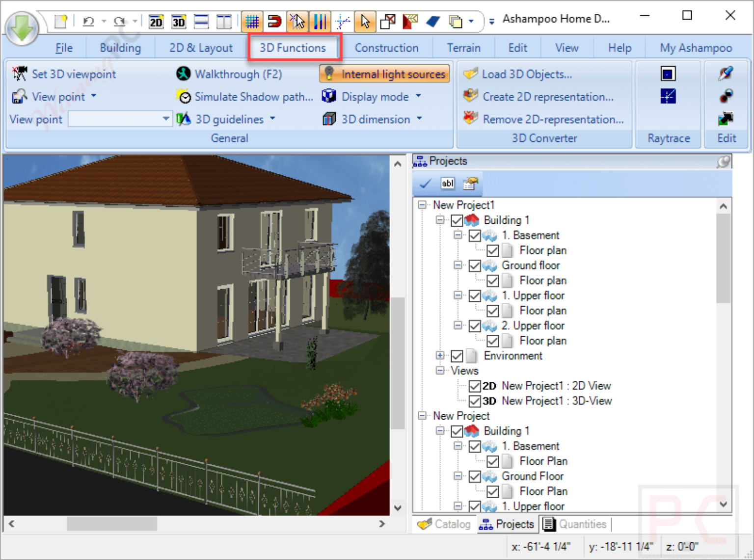Click Load 3D Objects
754x560 pixels.
click(x=518, y=74)
